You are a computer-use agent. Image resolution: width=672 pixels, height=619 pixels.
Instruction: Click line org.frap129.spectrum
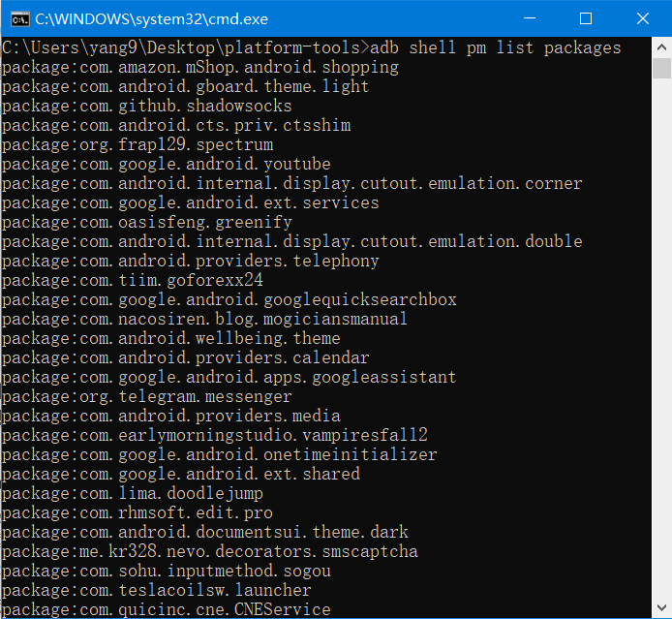(137, 144)
